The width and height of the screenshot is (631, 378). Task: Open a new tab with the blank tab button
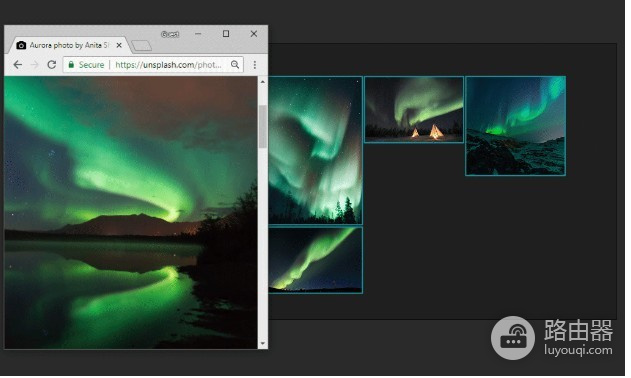pyautogui.click(x=142, y=45)
